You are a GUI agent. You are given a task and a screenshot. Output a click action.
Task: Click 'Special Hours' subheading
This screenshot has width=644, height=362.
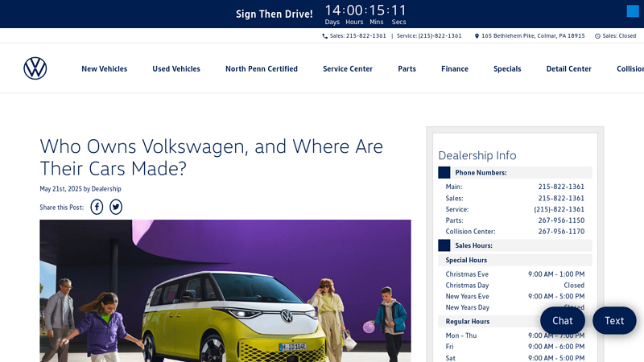(466, 260)
